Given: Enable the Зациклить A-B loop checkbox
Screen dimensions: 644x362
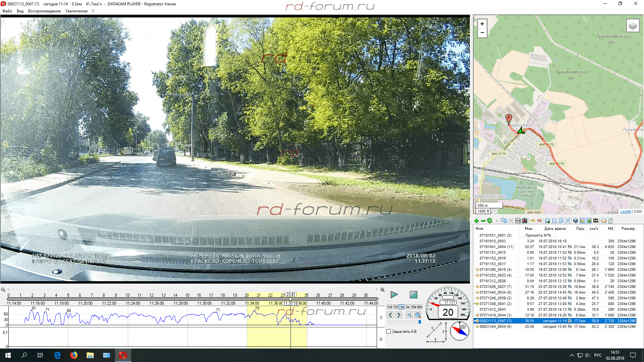Looking at the screenshot, I should [x=389, y=331].
